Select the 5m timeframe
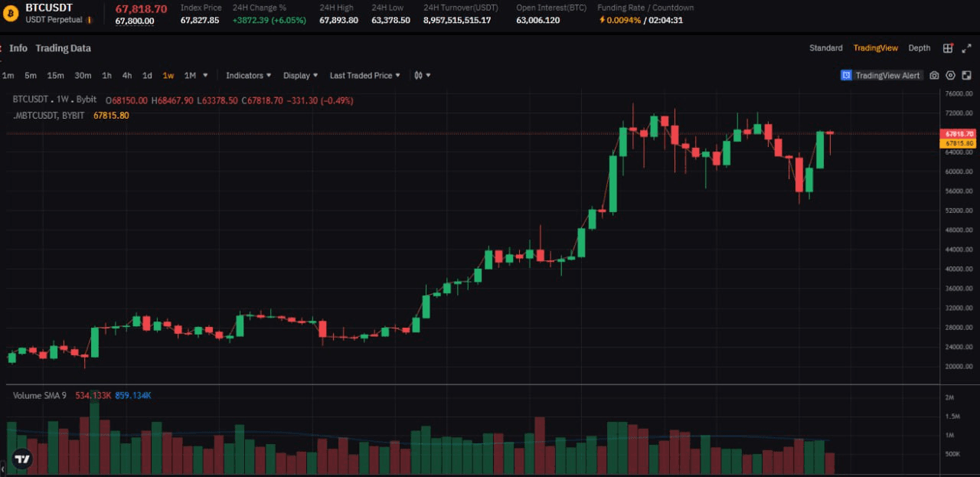 31,76
